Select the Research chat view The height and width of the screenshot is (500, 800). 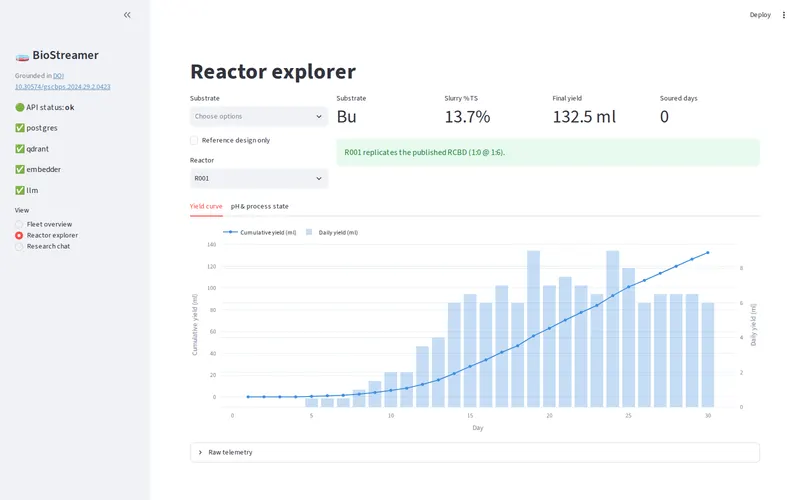(43, 246)
